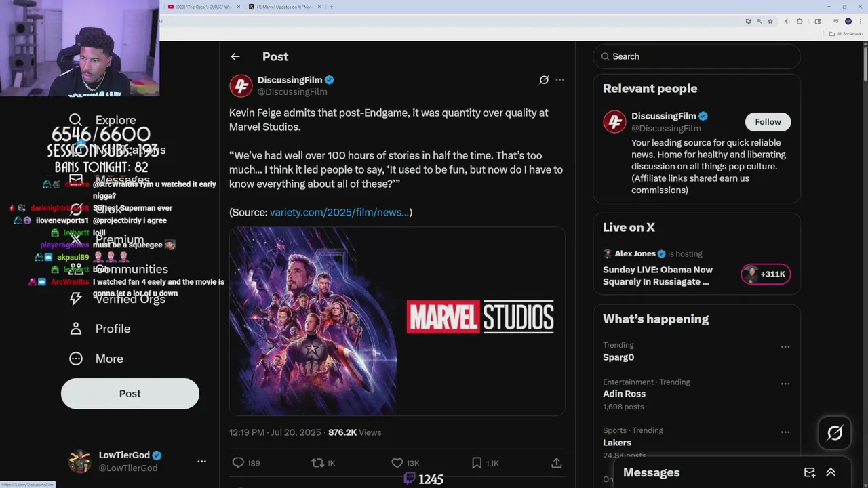Open LowTierGod account switcher menu

point(201,461)
